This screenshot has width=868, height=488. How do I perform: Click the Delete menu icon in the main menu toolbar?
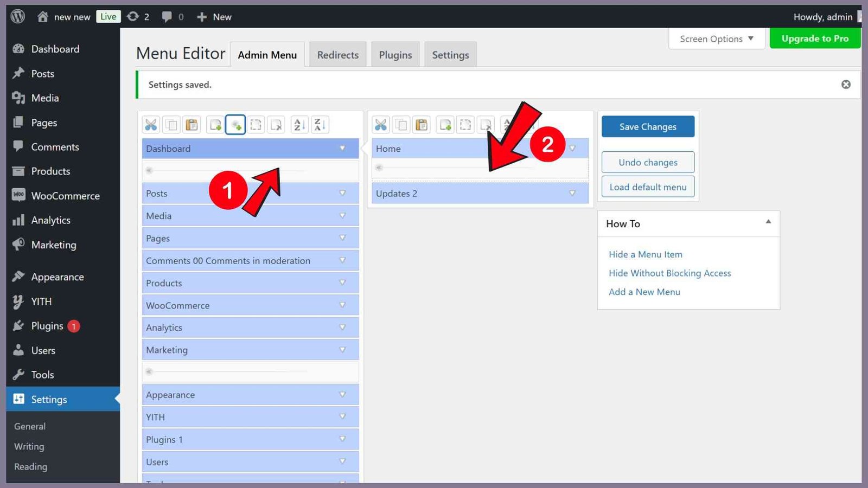277,125
